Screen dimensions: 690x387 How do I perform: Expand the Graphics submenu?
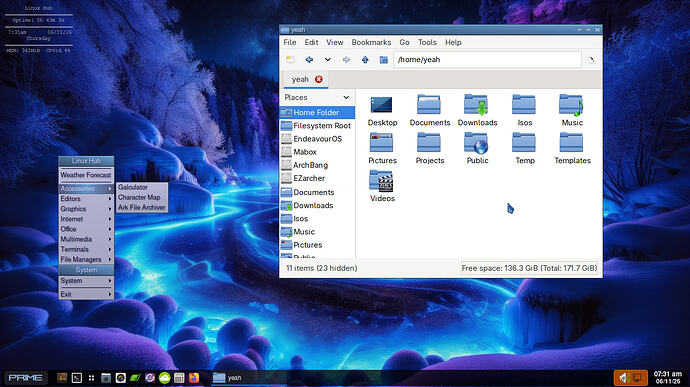tap(86, 209)
